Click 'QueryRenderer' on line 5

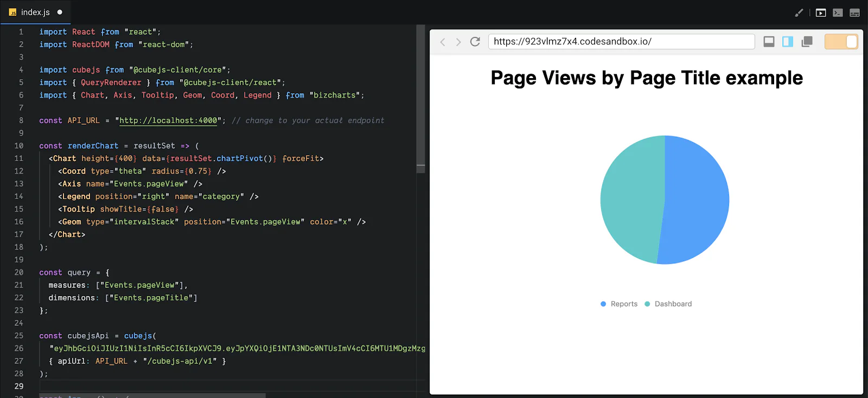point(111,82)
